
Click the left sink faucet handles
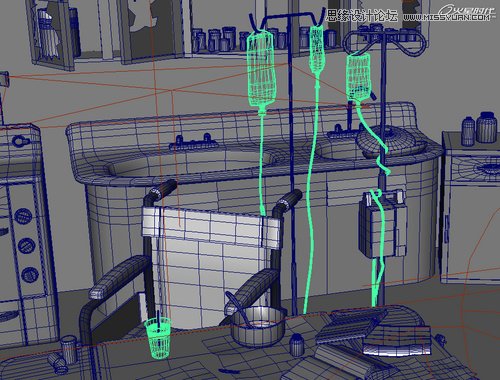(193, 142)
